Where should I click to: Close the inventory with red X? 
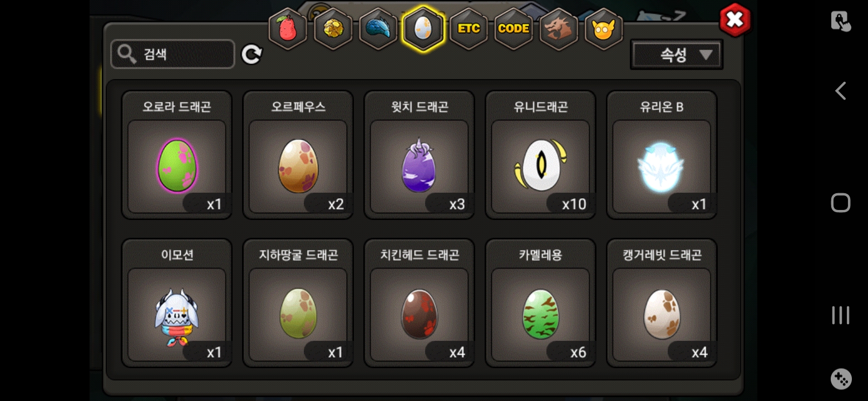click(735, 21)
